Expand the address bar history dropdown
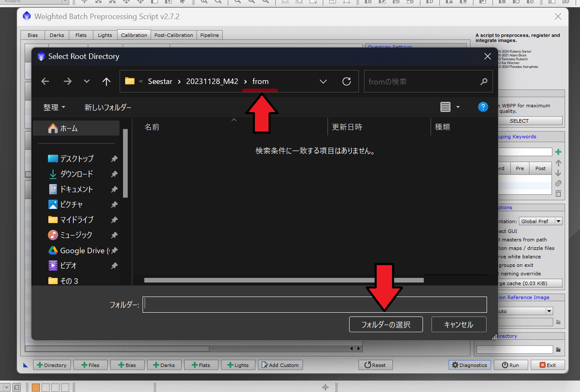The image size is (580, 392). click(x=323, y=82)
